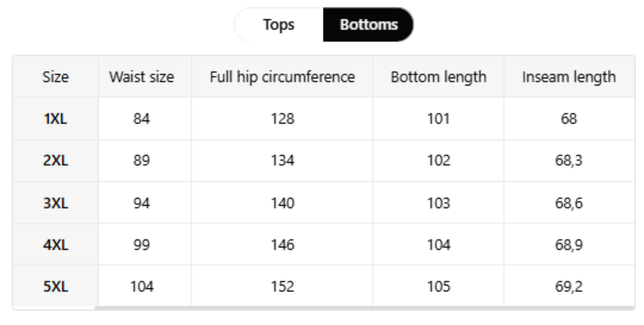Click the Size column header
The height and width of the screenshot is (325, 644).
point(56,77)
